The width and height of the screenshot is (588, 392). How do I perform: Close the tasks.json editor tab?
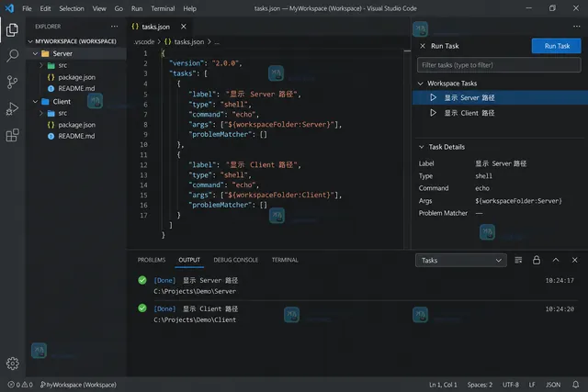184,27
